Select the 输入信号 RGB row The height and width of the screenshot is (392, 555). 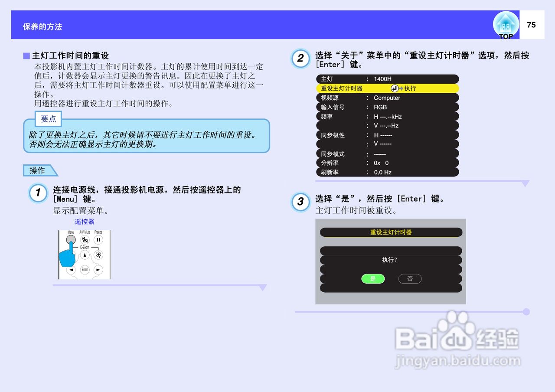click(387, 107)
